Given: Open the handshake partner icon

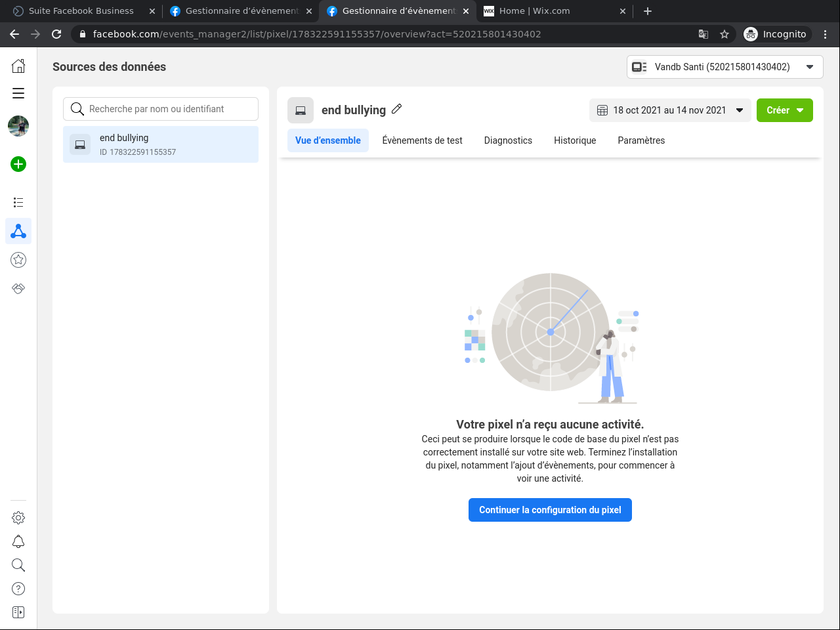Looking at the screenshot, I should (x=18, y=288).
